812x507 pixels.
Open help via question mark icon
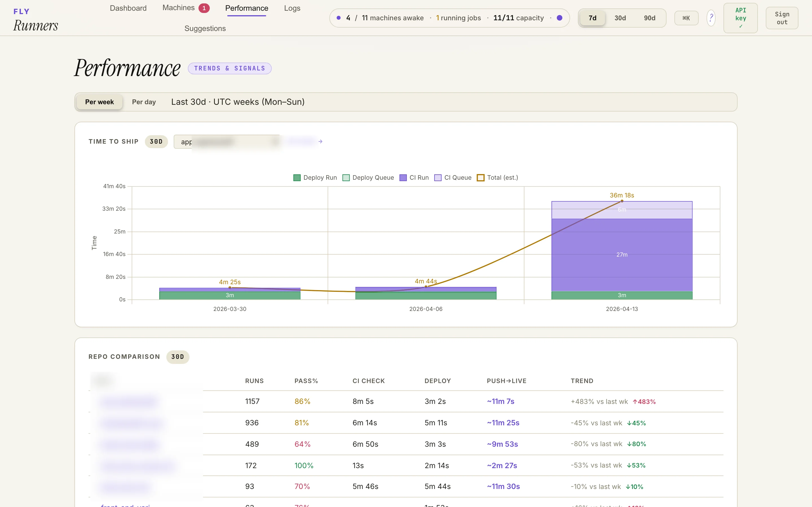[711, 18]
